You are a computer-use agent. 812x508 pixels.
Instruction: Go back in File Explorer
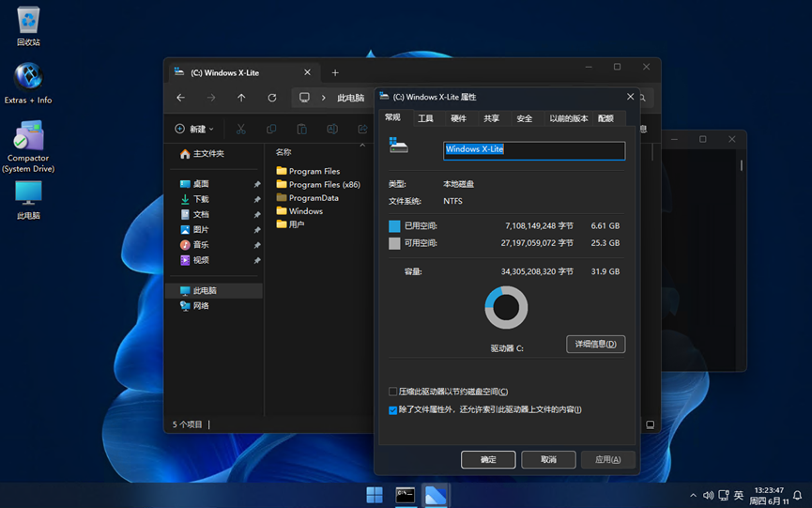click(181, 98)
